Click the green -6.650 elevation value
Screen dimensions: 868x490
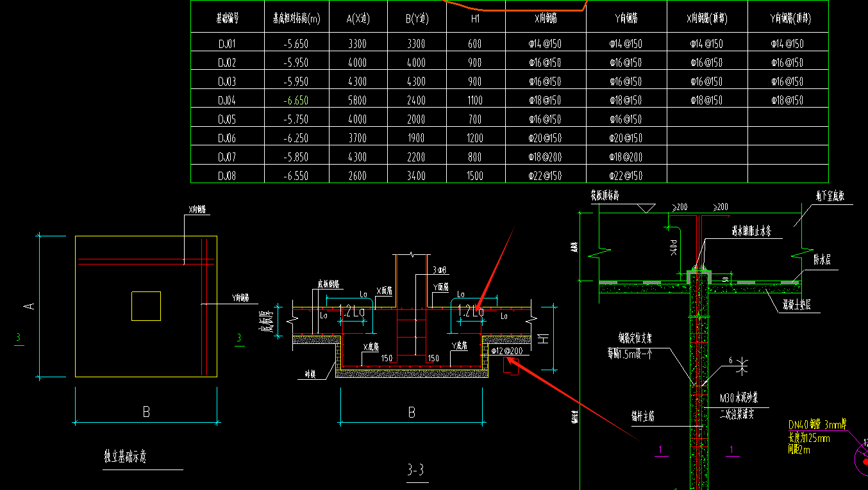296,101
